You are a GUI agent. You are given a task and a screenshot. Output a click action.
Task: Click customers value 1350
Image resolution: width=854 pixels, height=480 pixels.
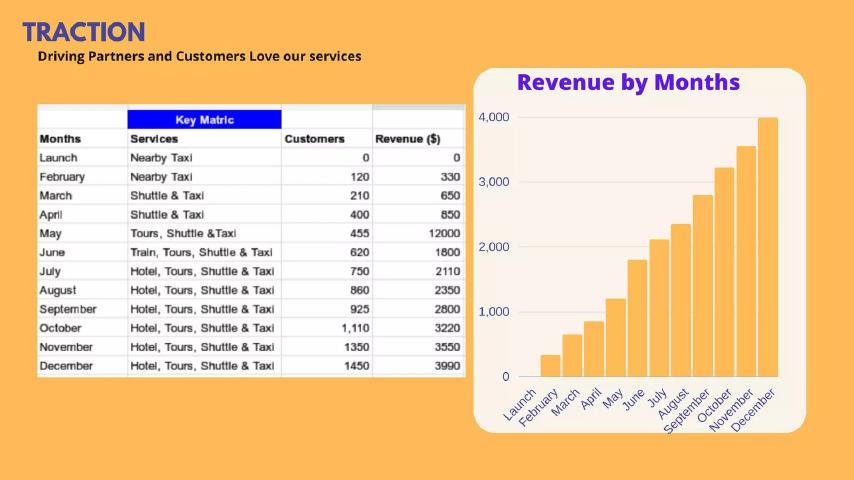[x=357, y=347]
